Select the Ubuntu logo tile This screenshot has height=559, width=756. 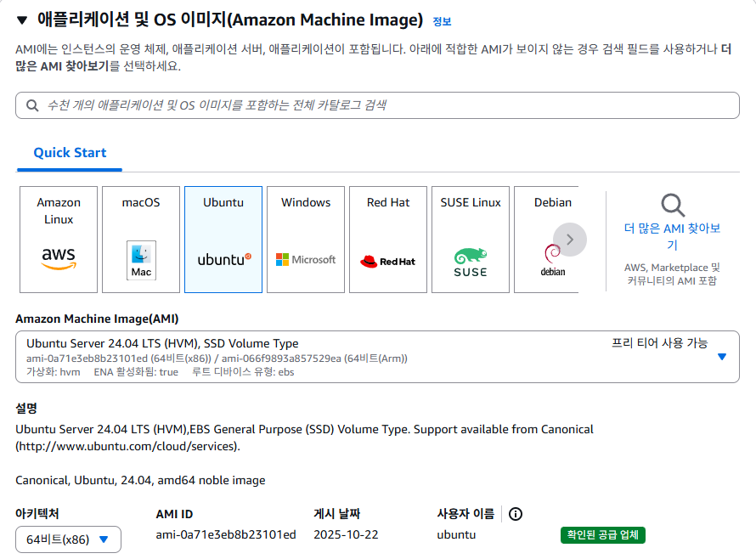tap(223, 240)
